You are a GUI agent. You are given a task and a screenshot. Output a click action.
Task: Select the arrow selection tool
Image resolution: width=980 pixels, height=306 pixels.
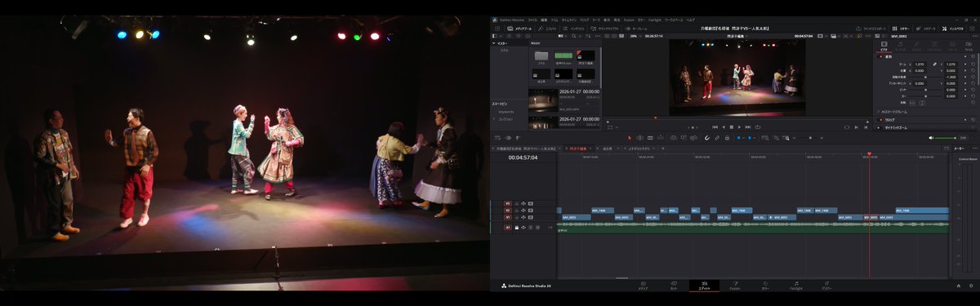point(630,138)
